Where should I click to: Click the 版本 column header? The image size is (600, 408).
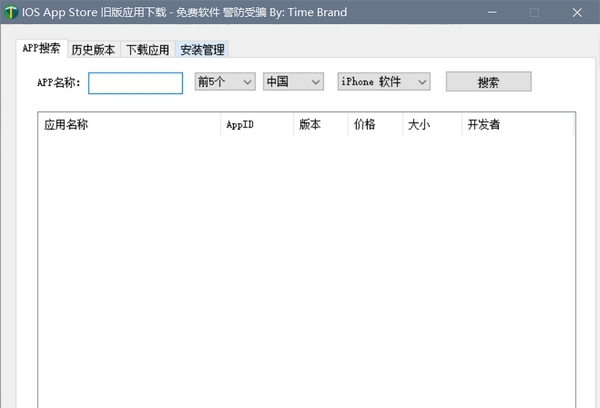coord(321,124)
